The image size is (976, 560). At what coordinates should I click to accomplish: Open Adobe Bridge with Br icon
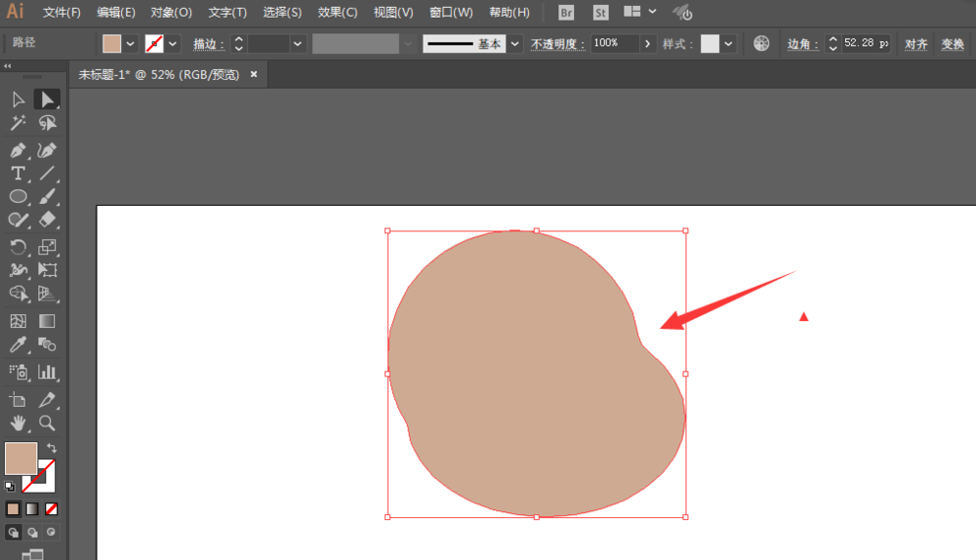coord(566,13)
